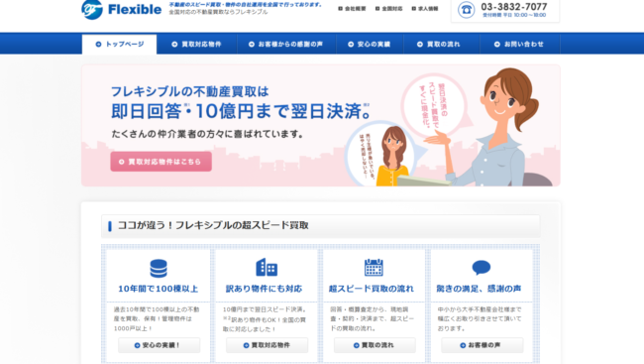Click the 訳あり物件にも対応 heading
Image resolution: width=644 pixels, height=364 pixels.
pyautogui.click(x=264, y=289)
